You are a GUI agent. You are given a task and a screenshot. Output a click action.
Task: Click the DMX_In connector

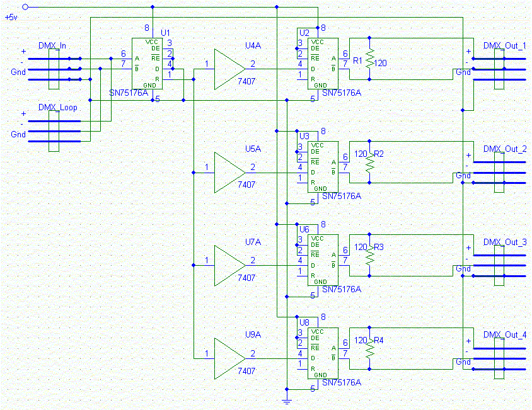tap(54, 69)
